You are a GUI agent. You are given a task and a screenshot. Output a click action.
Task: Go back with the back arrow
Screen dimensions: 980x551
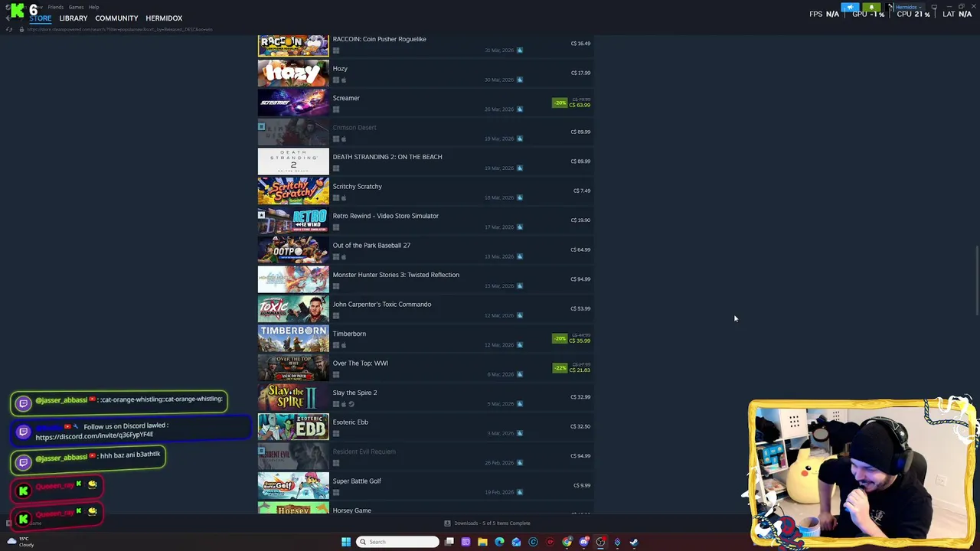tap(8, 18)
